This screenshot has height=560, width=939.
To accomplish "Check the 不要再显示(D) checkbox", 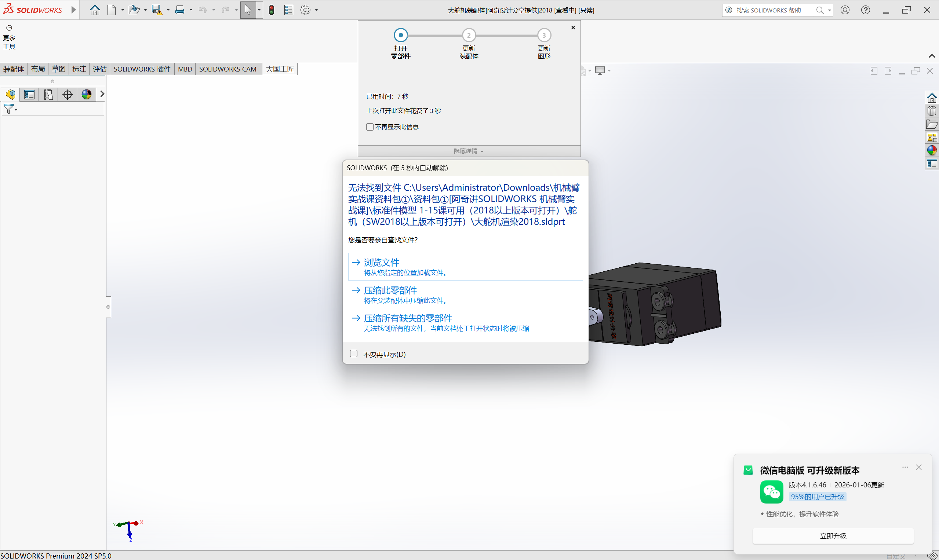I will [354, 354].
